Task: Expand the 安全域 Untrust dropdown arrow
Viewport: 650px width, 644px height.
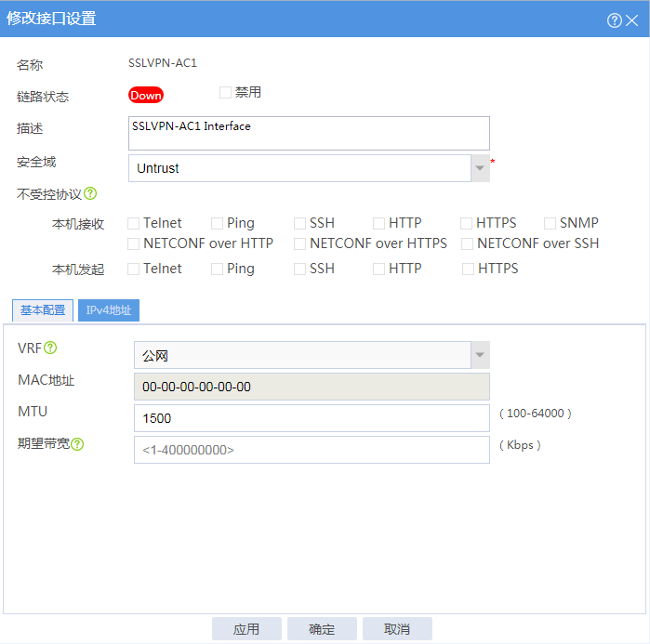Action: [480, 168]
